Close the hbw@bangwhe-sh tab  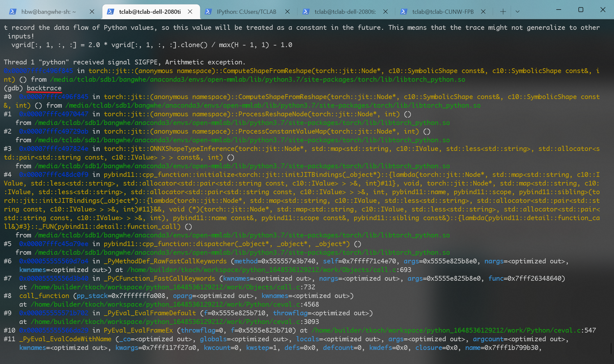(x=92, y=12)
